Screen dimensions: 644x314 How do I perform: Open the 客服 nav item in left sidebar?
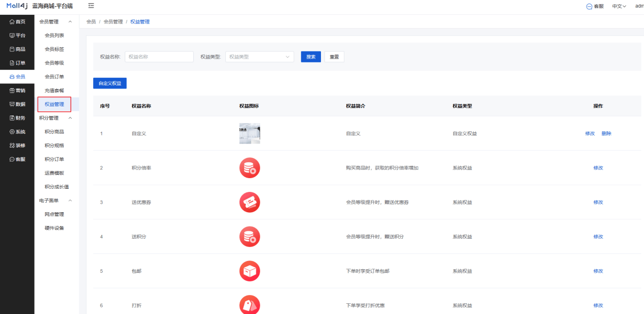17,159
